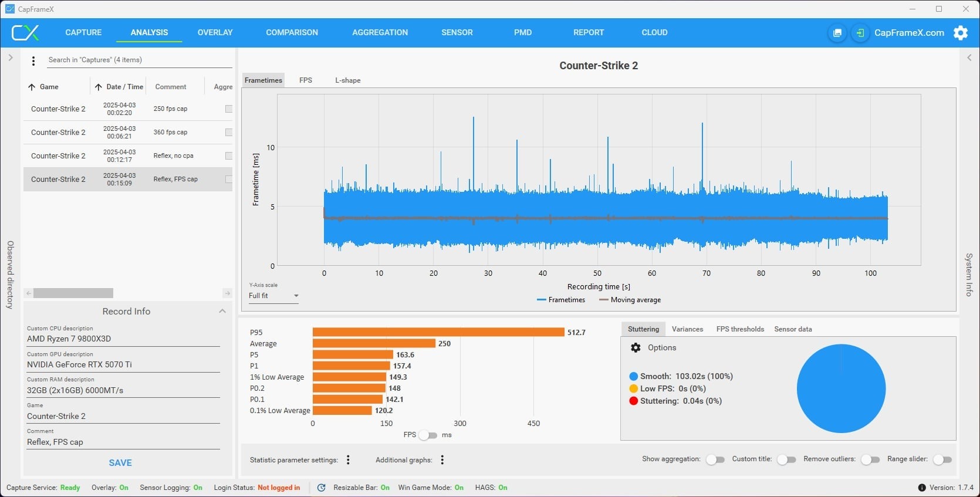
Task: Sort captures by Date / Time arrow
Action: click(99, 87)
